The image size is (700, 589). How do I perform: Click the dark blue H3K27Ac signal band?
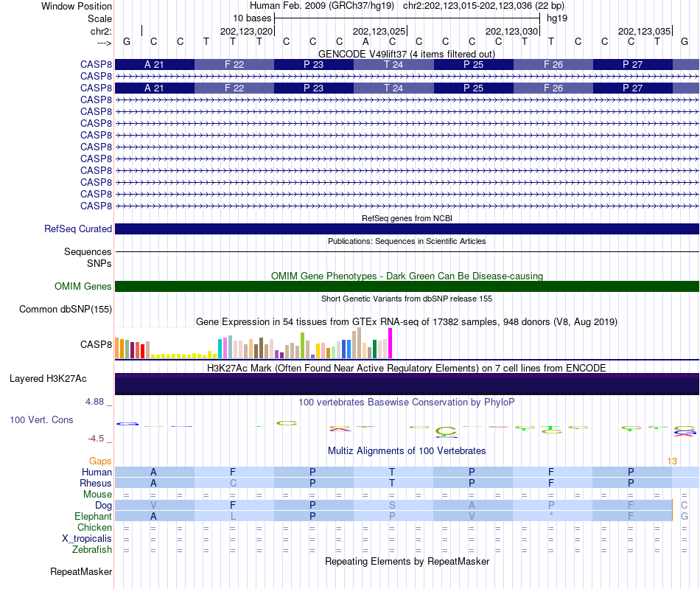407,384
